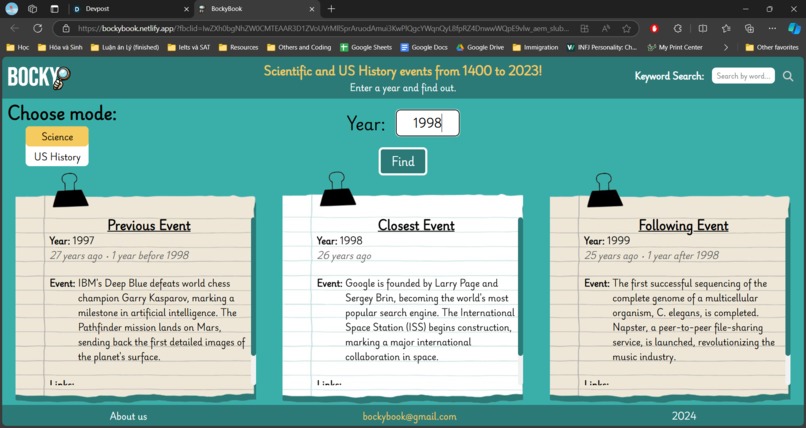This screenshot has height=428, width=806.
Task: Click the Following Event card scrollbar
Action: pos(787,287)
